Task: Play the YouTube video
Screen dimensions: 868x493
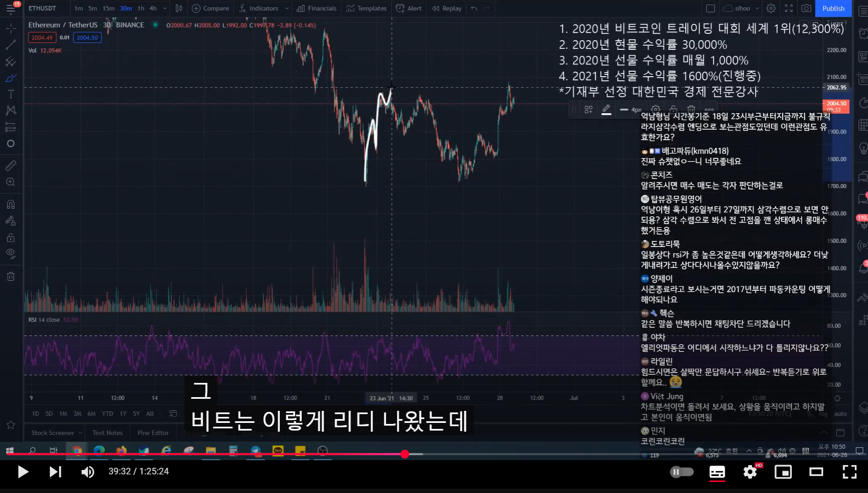Action: click(x=23, y=472)
